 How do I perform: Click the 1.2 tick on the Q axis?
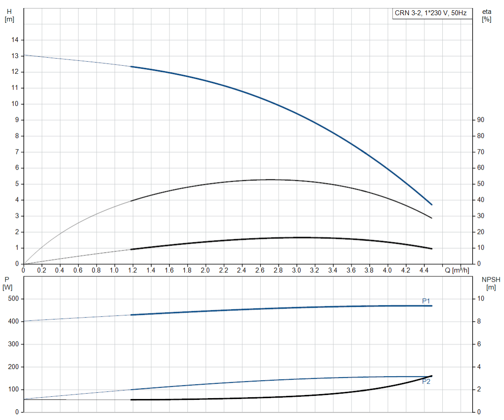(132, 270)
